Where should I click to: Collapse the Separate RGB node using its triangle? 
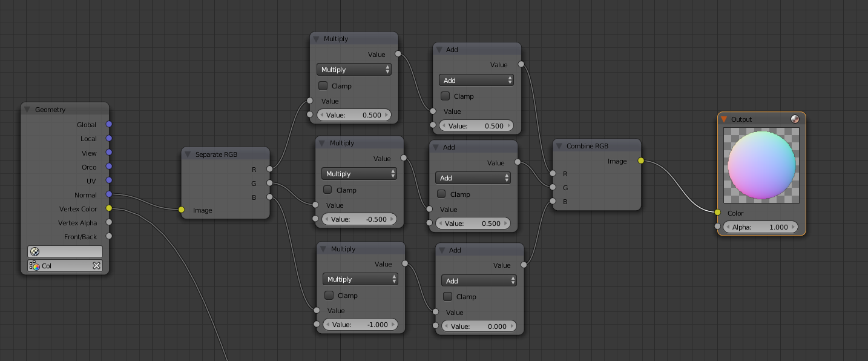[x=188, y=154]
